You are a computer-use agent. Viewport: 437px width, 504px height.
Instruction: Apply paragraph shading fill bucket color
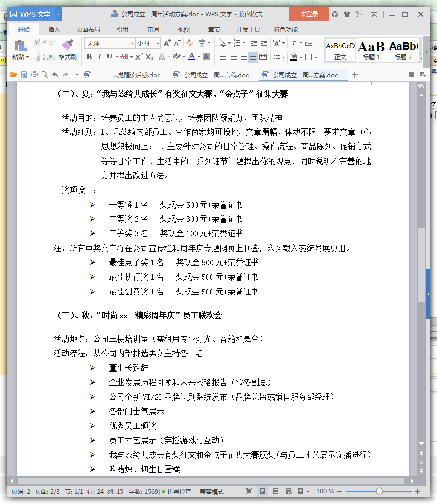294,57
